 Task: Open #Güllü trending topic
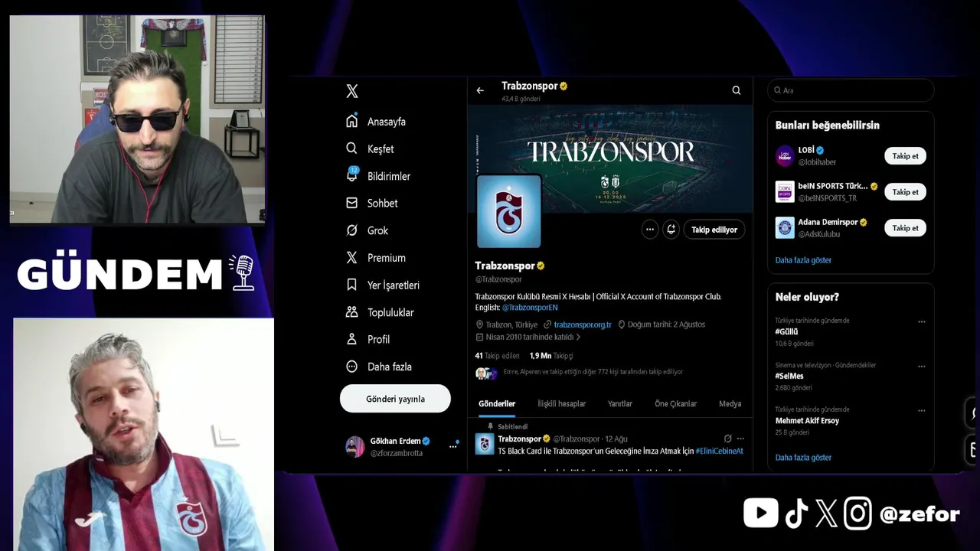786,332
